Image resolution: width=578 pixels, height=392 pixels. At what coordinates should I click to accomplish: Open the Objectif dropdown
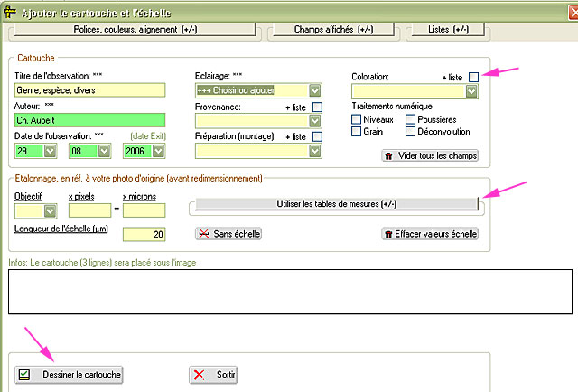click(50, 211)
